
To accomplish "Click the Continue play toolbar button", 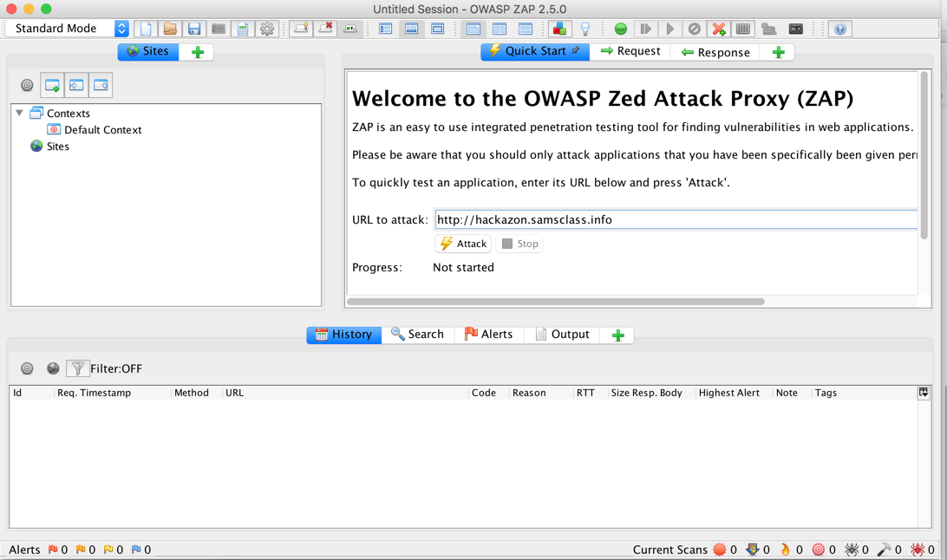I will pos(669,29).
